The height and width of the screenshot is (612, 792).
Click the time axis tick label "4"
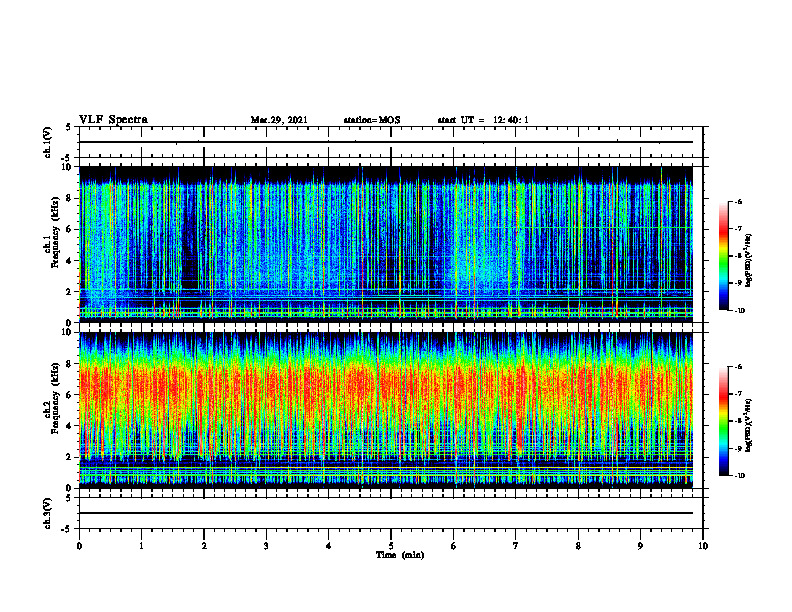point(329,545)
